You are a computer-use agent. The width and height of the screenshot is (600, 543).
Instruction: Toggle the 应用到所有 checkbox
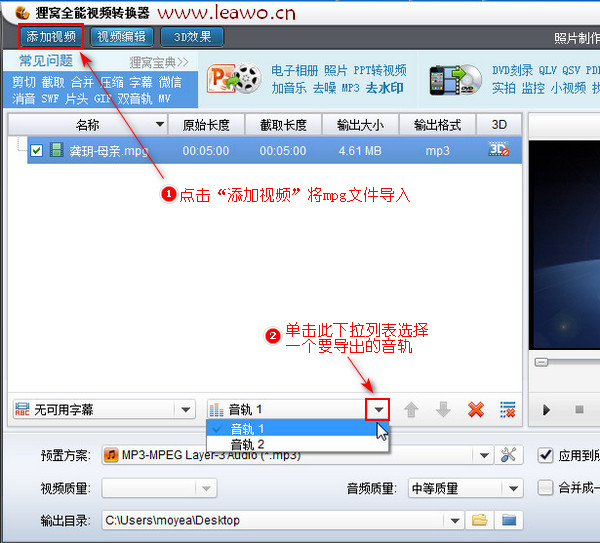(x=545, y=455)
